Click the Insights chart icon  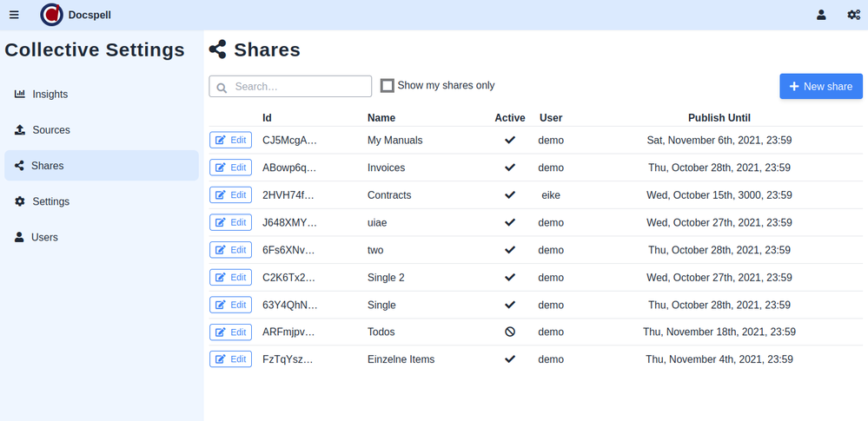pyautogui.click(x=20, y=94)
